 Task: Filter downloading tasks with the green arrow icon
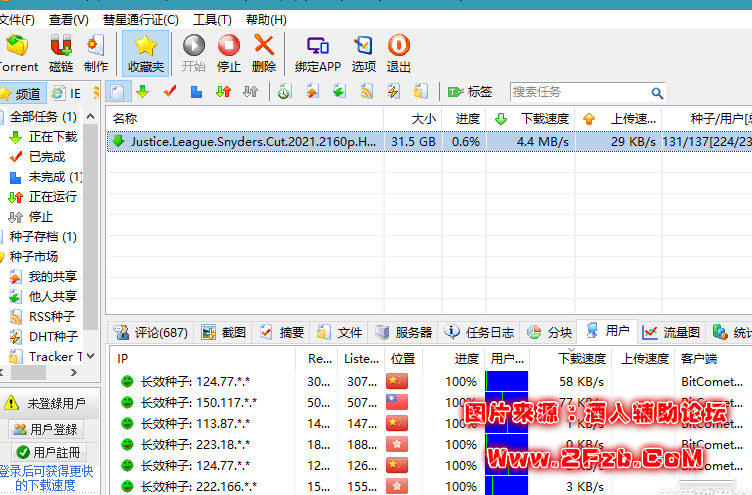(x=143, y=91)
